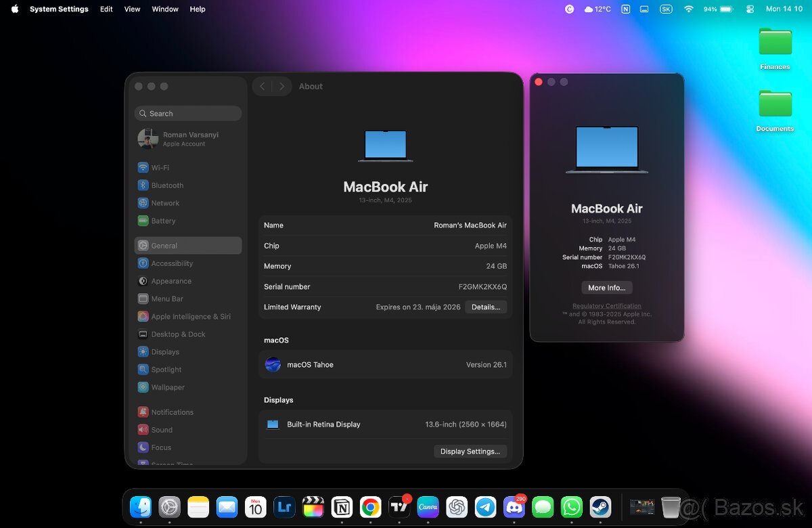Launch Steam from the Dock
This screenshot has width=812, height=528.
pos(600,507)
